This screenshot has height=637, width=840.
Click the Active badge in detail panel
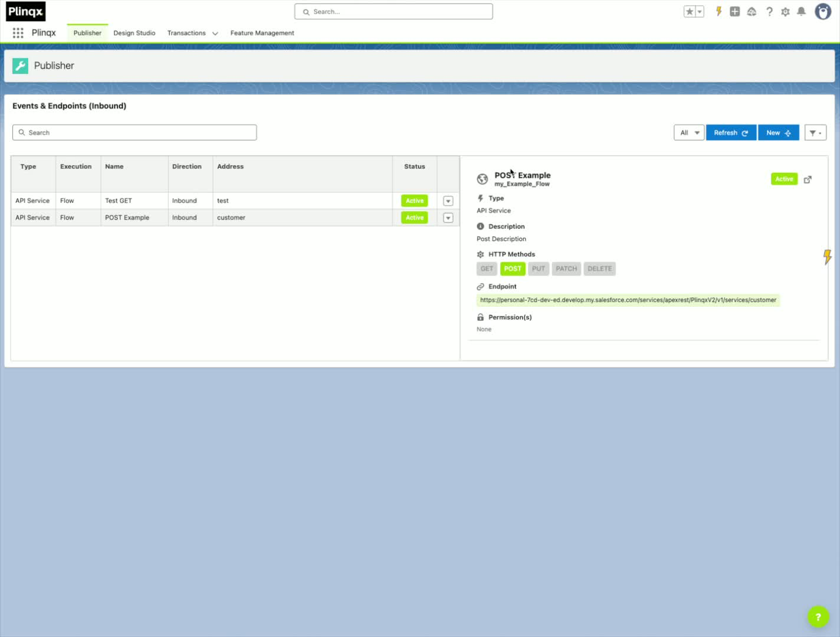[x=784, y=179]
